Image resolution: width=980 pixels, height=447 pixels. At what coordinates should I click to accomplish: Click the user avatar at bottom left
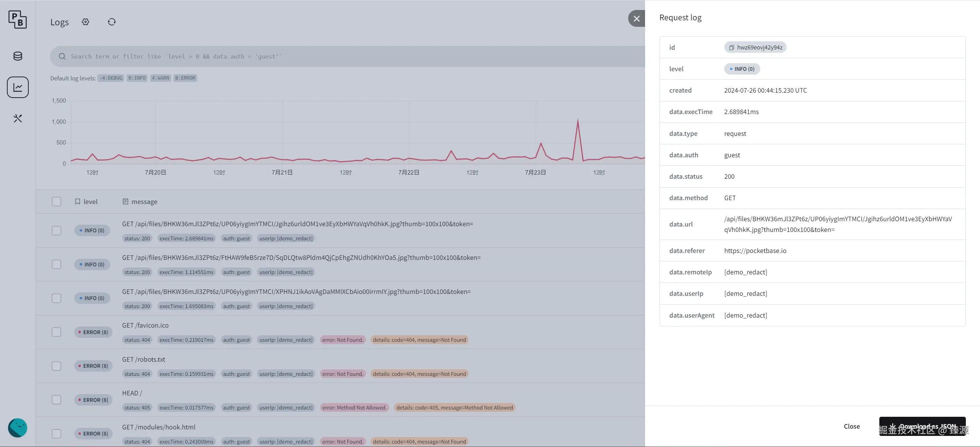[18, 427]
